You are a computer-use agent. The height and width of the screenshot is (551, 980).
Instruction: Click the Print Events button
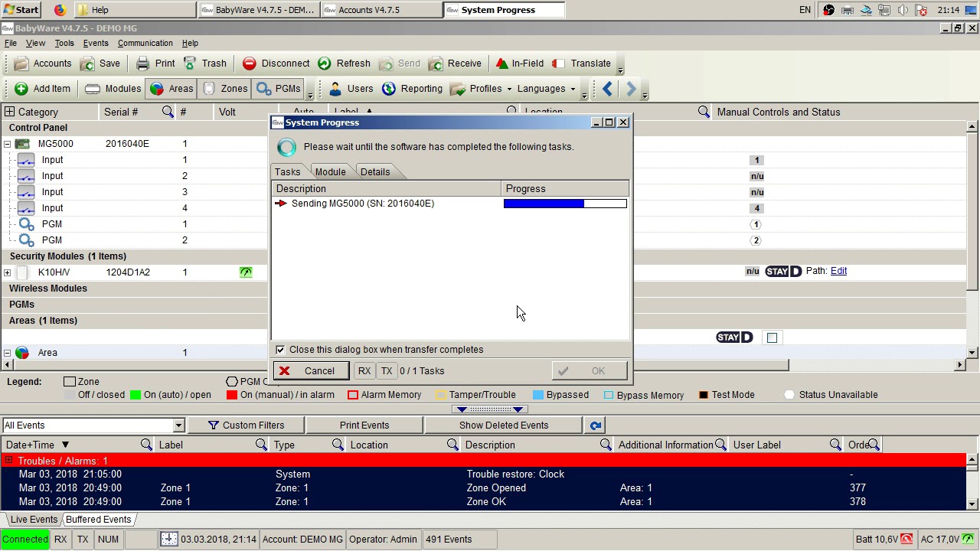point(364,425)
